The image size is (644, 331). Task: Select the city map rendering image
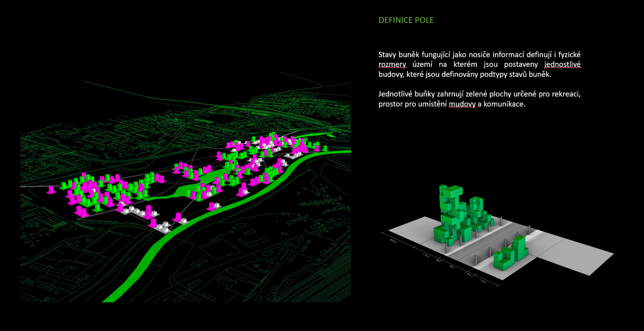(x=186, y=187)
